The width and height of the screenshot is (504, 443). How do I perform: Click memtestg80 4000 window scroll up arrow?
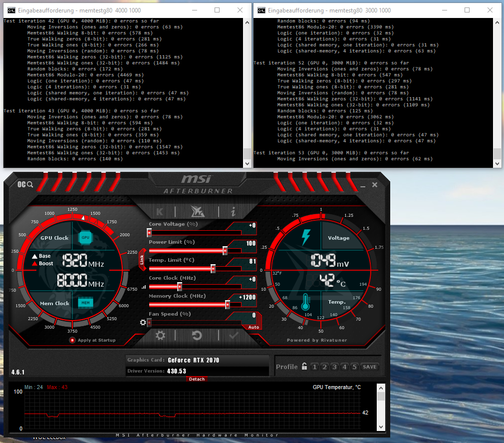click(x=247, y=22)
